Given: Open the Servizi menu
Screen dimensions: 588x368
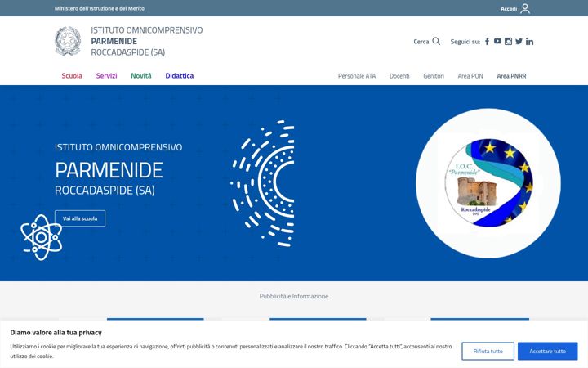Looking at the screenshot, I should [106, 76].
